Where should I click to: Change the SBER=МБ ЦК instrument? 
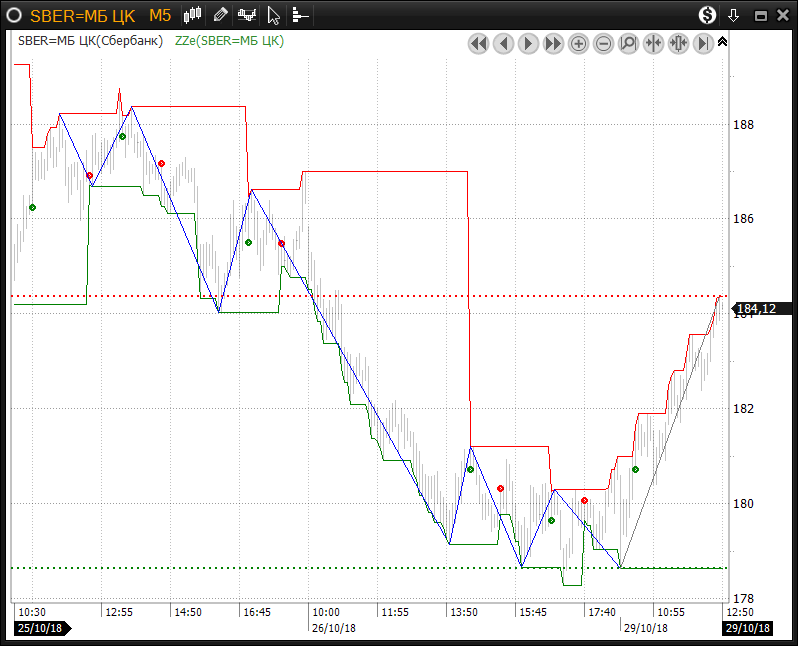point(82,15)
